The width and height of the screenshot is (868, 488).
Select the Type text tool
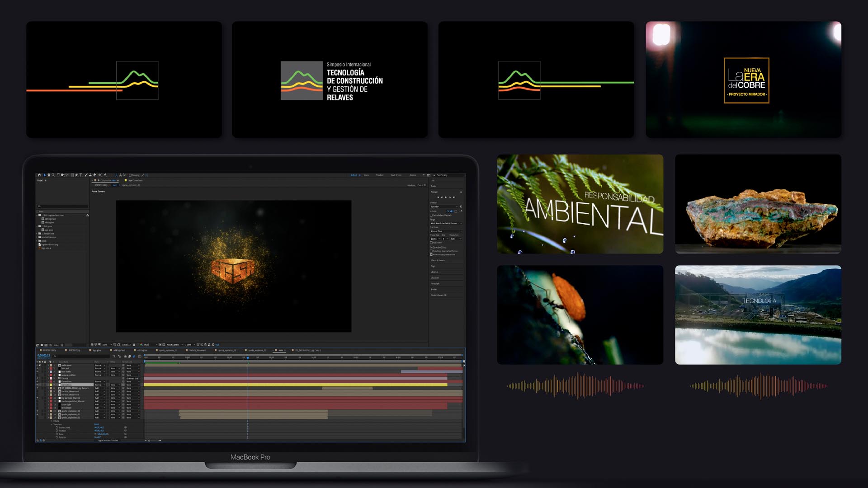click(x=80, y=175)
